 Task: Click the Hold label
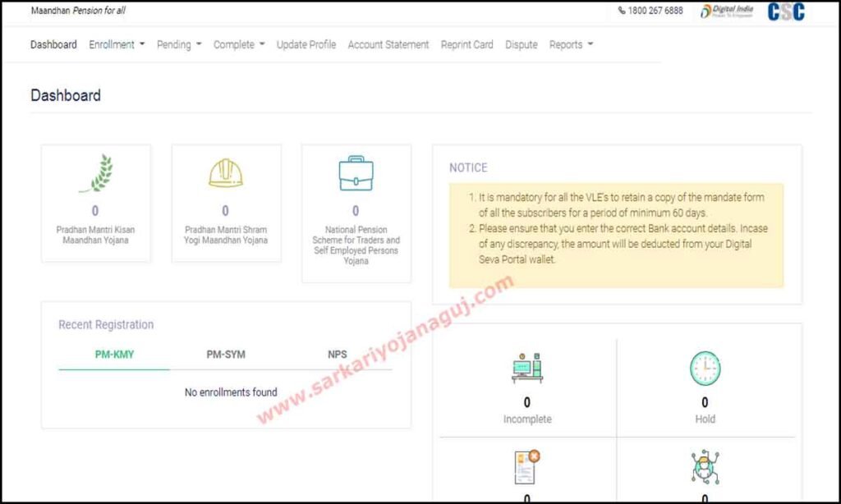click(x=705, y=419)
